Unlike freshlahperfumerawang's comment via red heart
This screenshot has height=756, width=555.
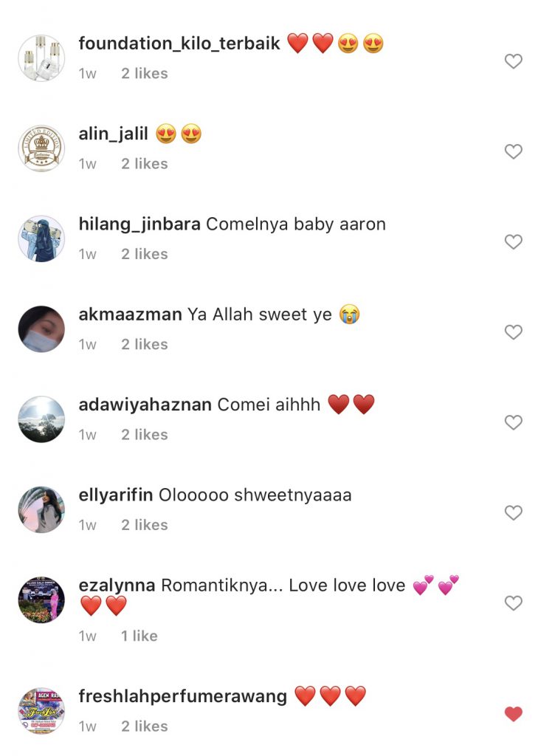pyautogui.click(x=513, y=714)
